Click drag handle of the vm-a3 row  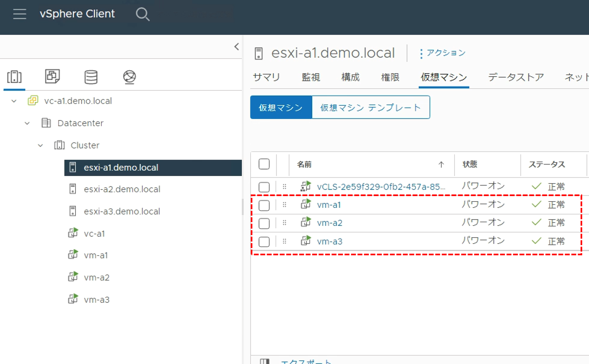tap(284, 241)
